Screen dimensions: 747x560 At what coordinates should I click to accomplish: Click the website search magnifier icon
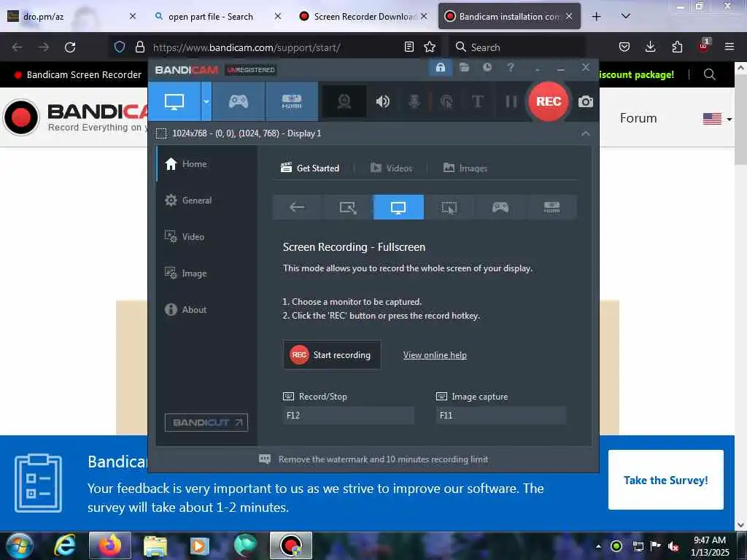[x=709, y=75]
